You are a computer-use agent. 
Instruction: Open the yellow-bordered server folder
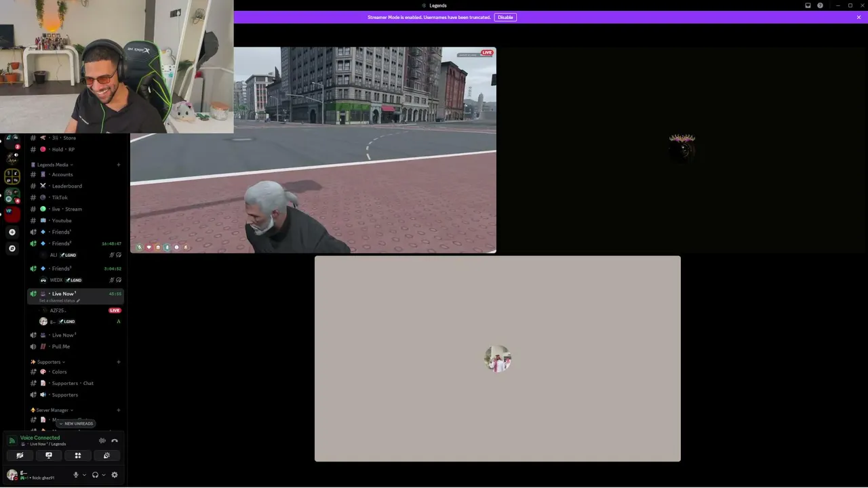click(x=12, y=176)
